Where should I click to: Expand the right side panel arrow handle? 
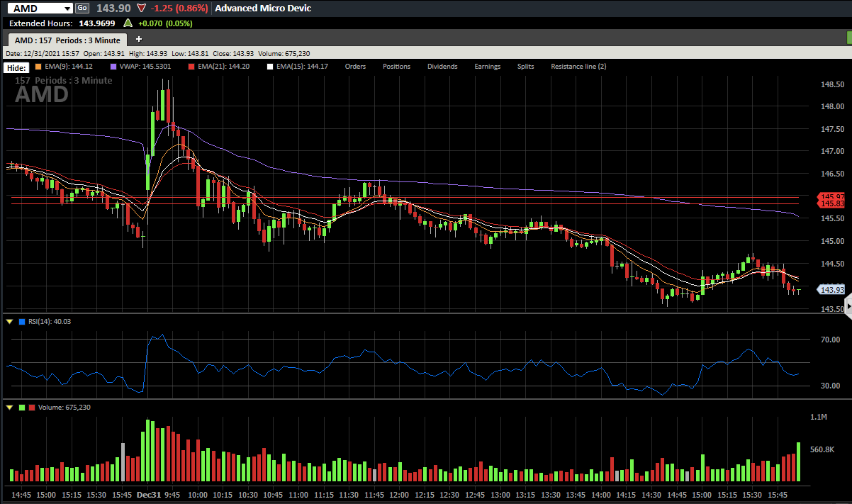(x=848, y=305)
